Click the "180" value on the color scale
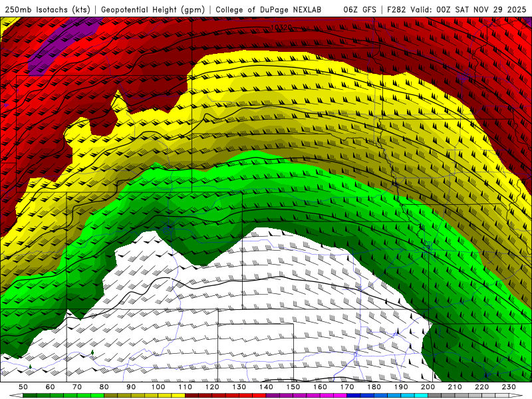This screenshot has width=532, height=399. 374,387
